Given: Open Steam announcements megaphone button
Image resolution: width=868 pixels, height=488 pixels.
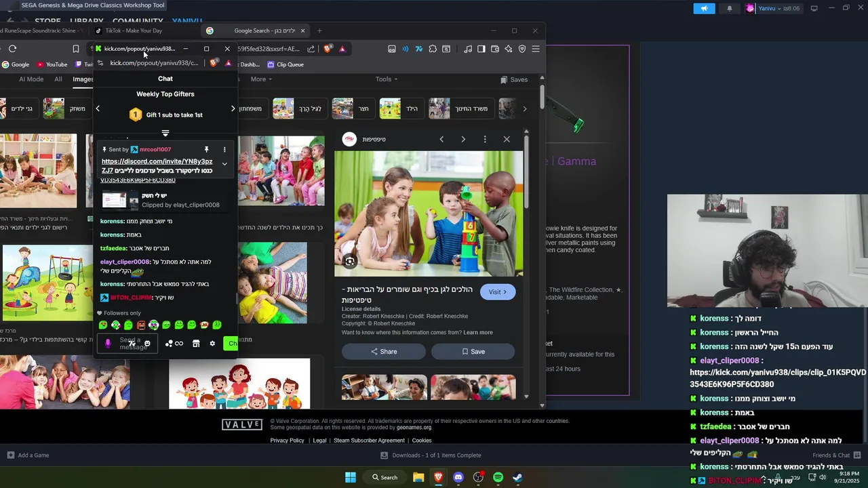Looking at the screenshot, I should tap(704, 8).
